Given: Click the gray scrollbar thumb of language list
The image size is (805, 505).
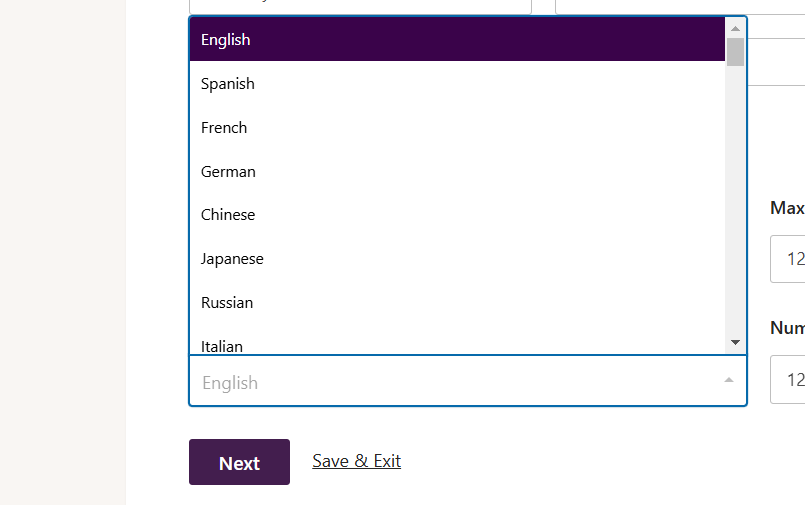Looking at the screenshot, I should [x=735, y=52].
